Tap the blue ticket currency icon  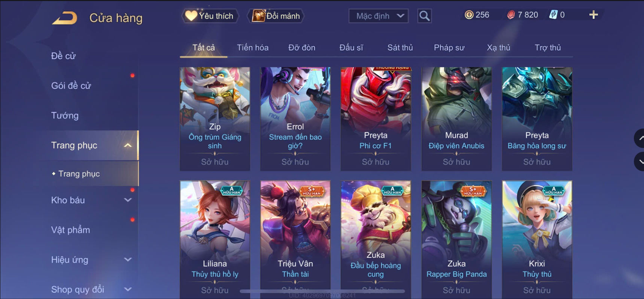coord(553,15)
